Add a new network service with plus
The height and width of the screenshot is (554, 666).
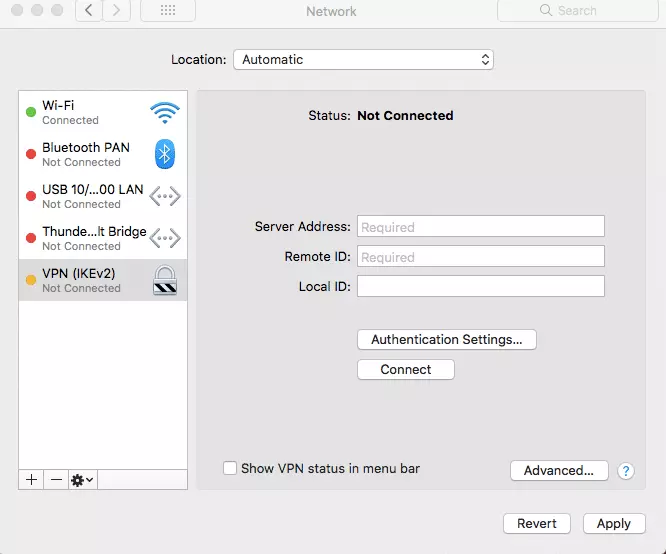(x=32, y=480)
